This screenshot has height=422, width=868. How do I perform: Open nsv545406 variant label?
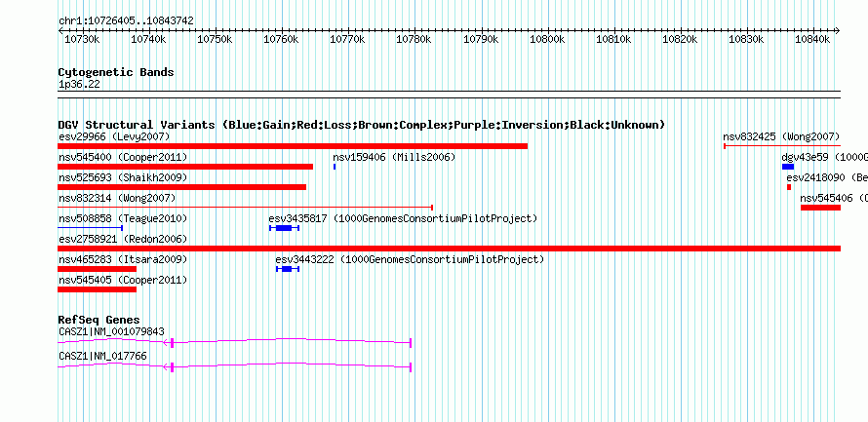click(x=834, y=198)
